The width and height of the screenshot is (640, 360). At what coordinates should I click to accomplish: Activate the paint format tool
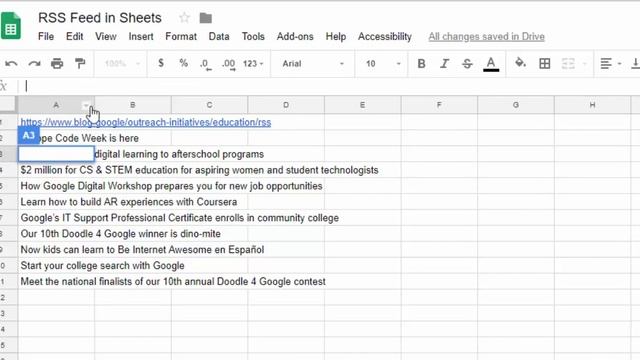click(80, 64)
